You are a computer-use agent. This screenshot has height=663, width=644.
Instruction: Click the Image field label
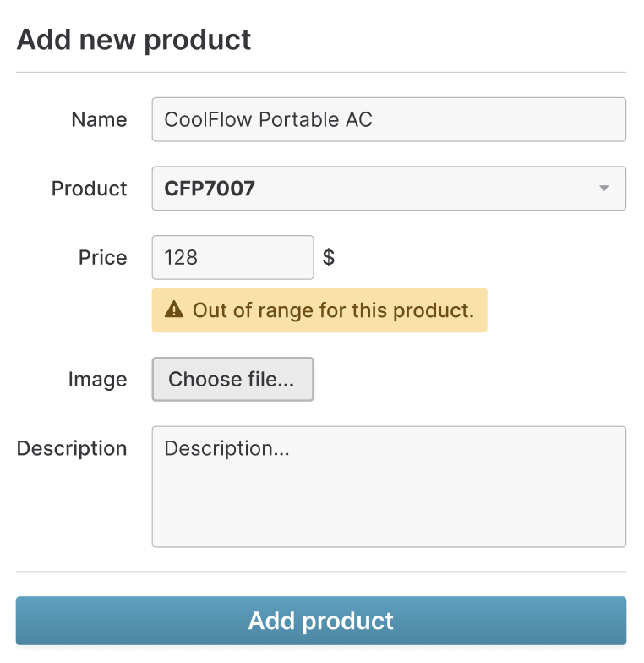98,380
